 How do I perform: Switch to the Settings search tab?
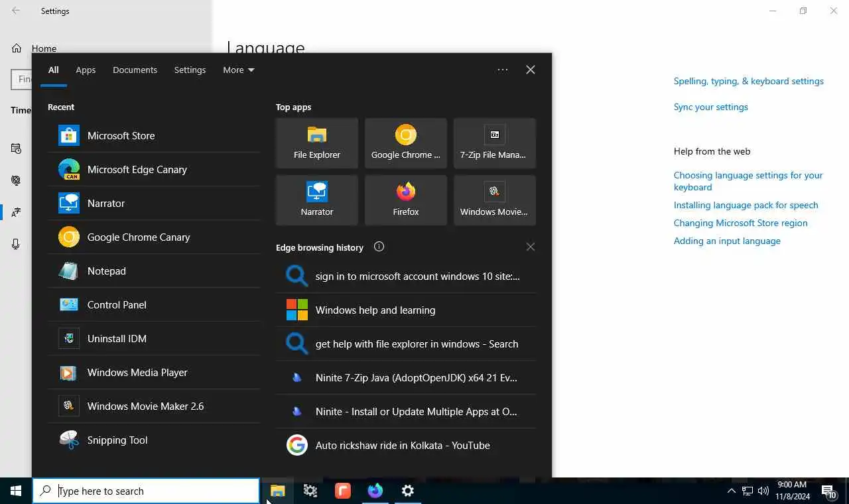[x=190, y=70]
